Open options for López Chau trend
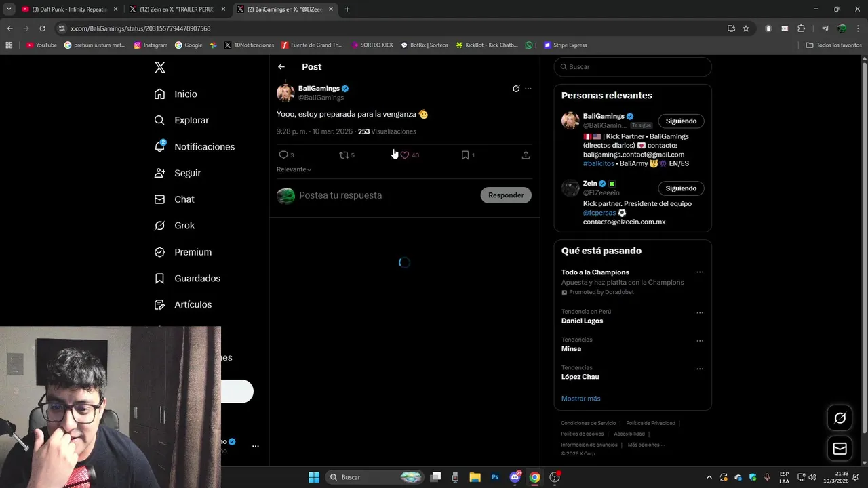868x488 pixels. coord(700,369)
